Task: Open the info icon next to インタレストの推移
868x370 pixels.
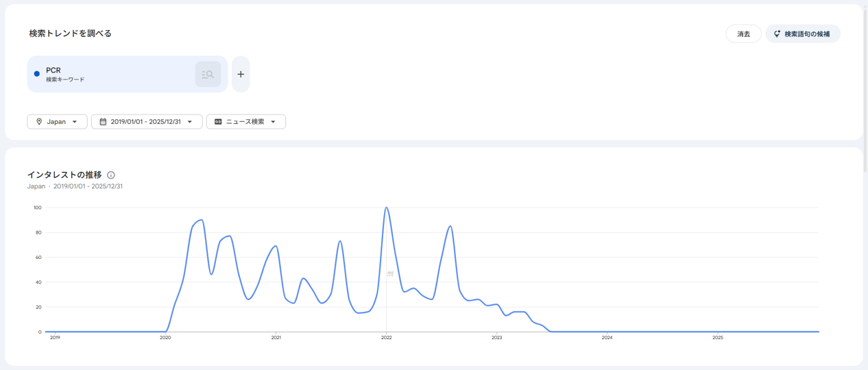Action: [111, 175]
